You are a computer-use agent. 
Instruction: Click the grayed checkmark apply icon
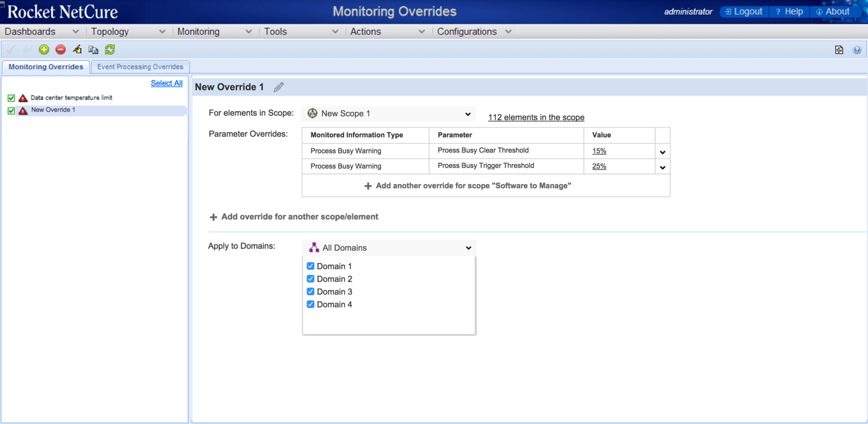[x=11, y=50]
